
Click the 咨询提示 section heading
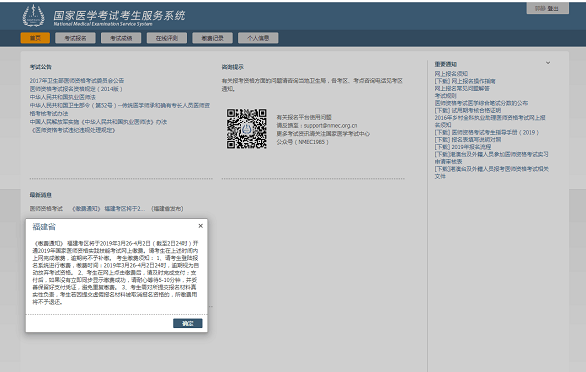232,67
